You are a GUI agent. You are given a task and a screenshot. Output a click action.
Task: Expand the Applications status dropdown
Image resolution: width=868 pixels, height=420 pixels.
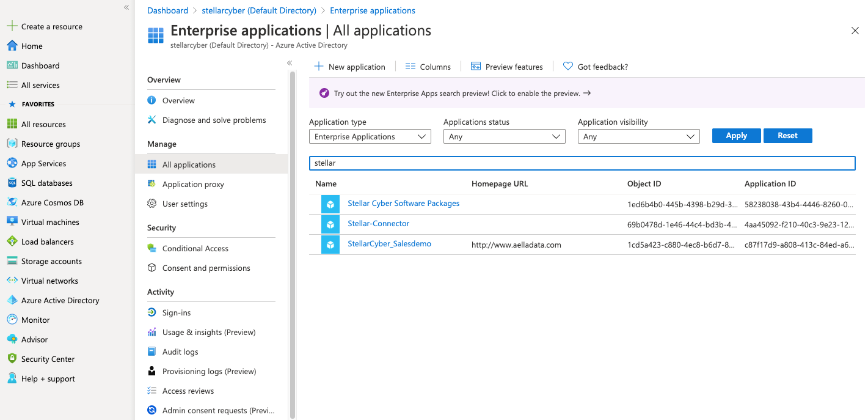click(504, 137)
